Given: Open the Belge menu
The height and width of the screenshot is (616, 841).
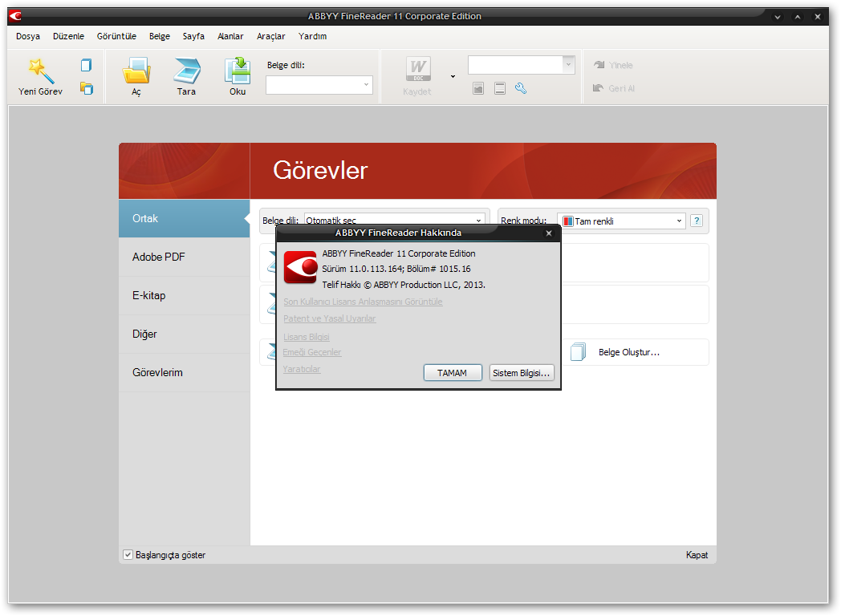Looking at the screenshot, I should pos(160,36).
